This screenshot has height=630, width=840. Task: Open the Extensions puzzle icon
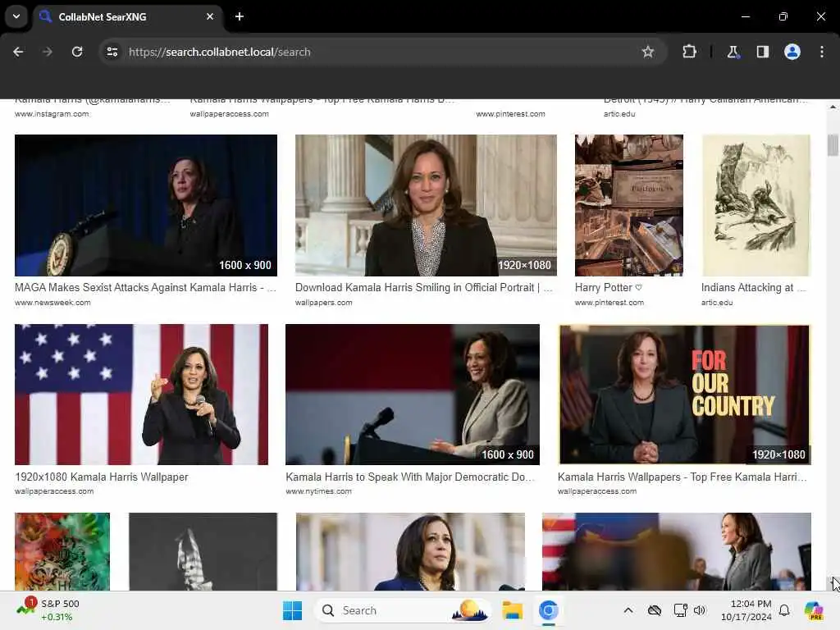click(x=689, y=52)
